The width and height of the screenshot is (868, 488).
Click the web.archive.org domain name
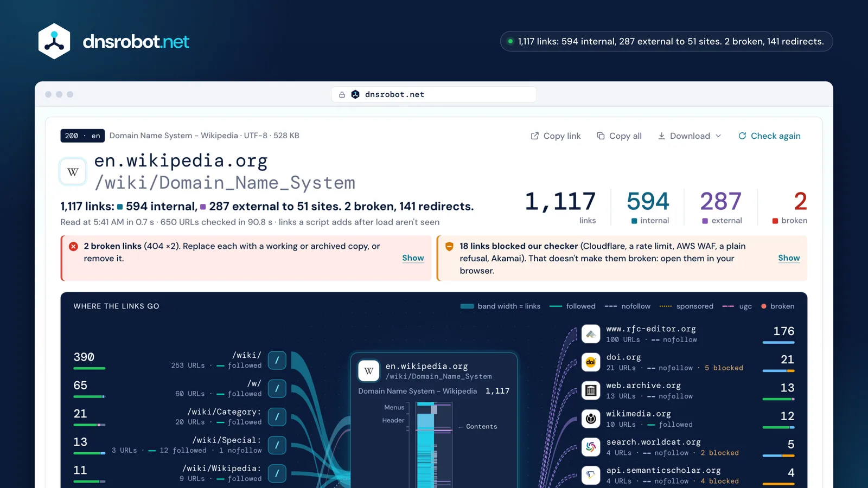pos(643,386)
